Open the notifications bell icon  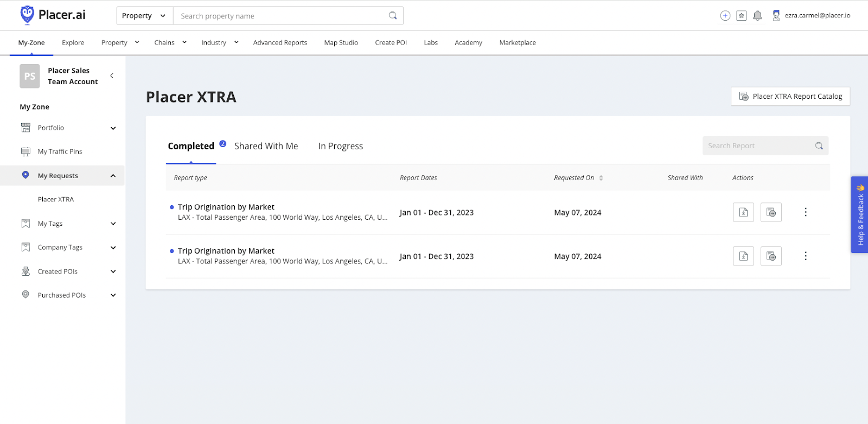[758, 16]
